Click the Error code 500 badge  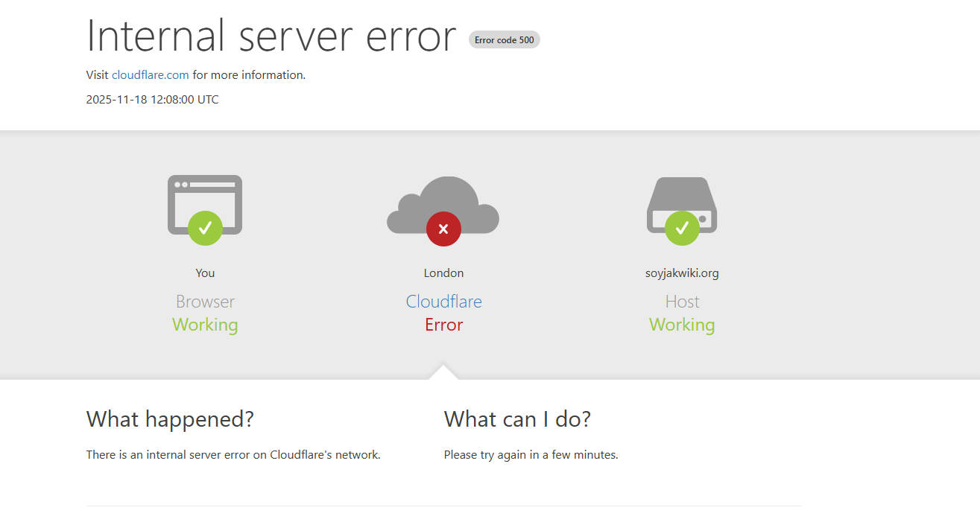pyautogui.click(x=505, y=40)
